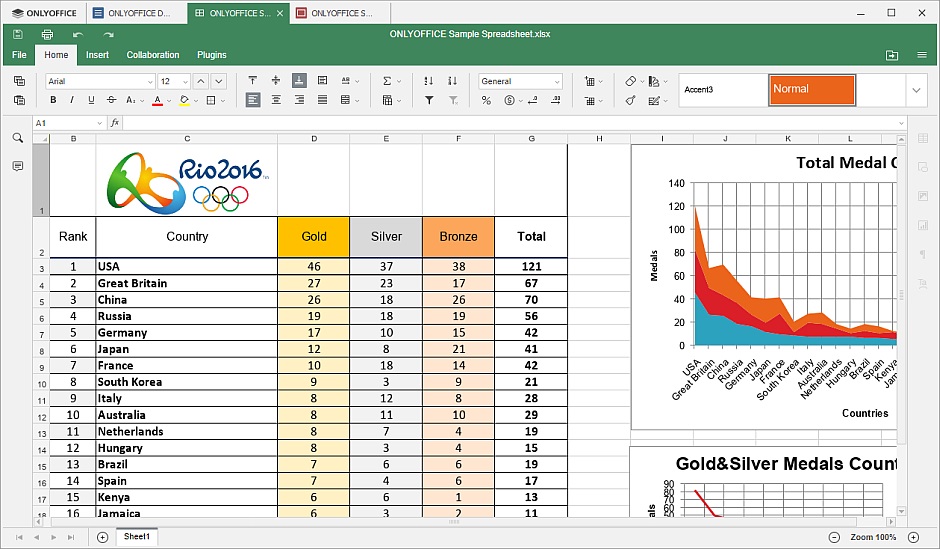940x549 pixels.
Task: Justify cell text
Action: click(323, 100)
